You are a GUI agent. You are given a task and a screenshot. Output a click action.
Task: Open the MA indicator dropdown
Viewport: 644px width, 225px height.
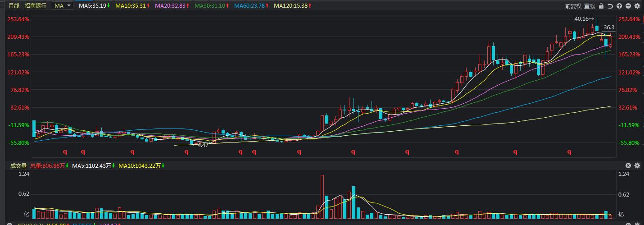[x=63, y=6]
